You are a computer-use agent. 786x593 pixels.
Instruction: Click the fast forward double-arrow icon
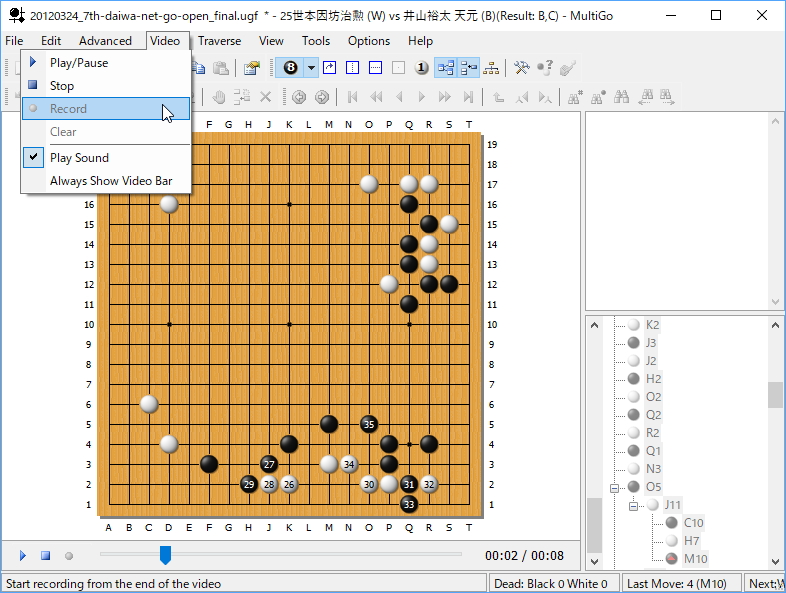(445, 97)
